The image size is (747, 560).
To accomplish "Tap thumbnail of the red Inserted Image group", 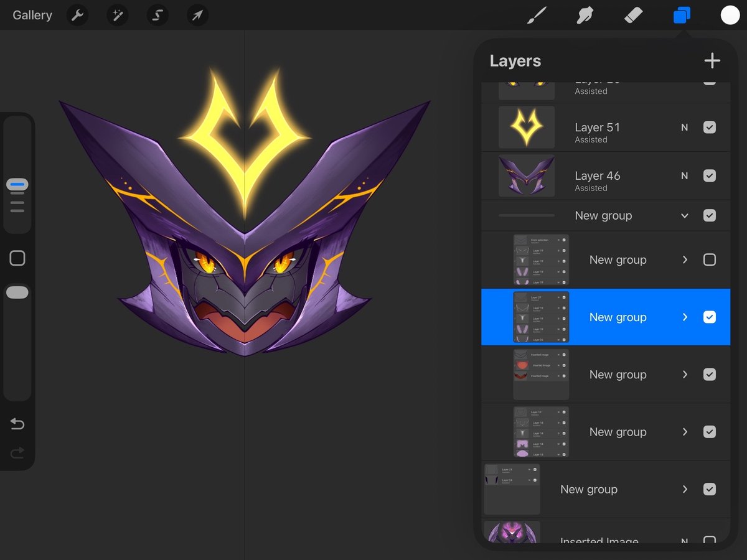I will pos(541,374).
